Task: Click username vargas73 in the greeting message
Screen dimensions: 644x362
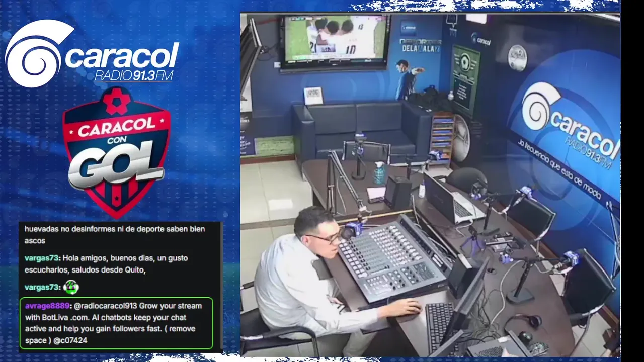Action: (x=42, y=258)
